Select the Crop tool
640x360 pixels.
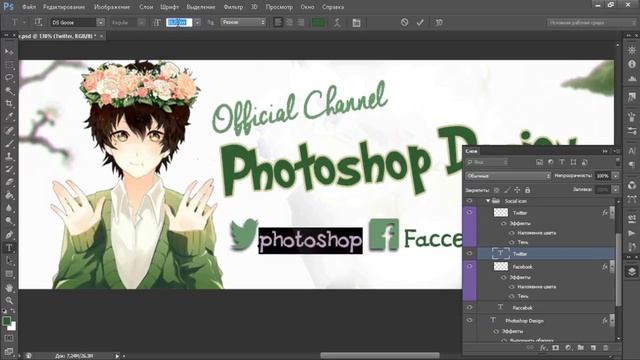point(9,103)
